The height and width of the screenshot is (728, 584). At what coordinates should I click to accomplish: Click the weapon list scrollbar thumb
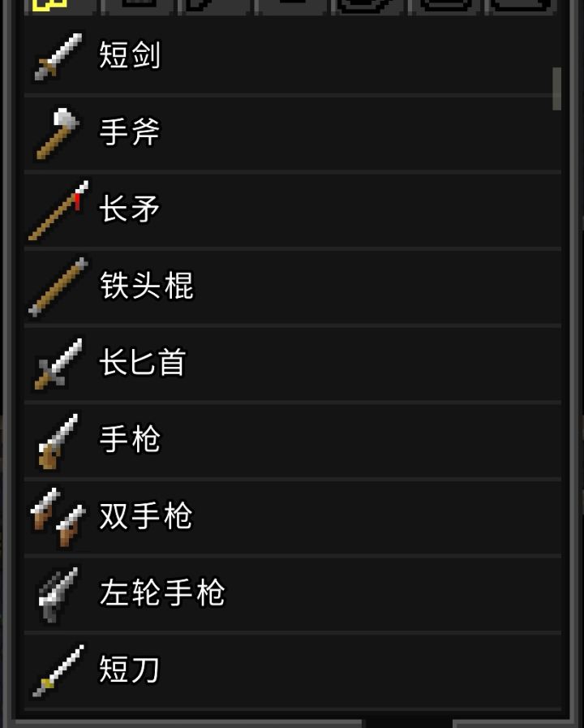tap(556, 88)
